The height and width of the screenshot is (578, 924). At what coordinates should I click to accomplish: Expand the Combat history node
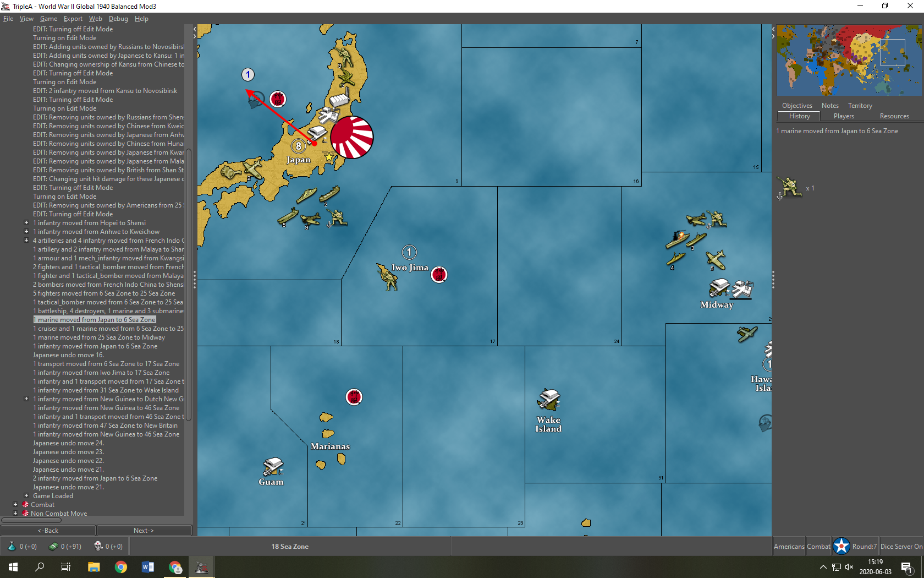[x=15, y=505]
